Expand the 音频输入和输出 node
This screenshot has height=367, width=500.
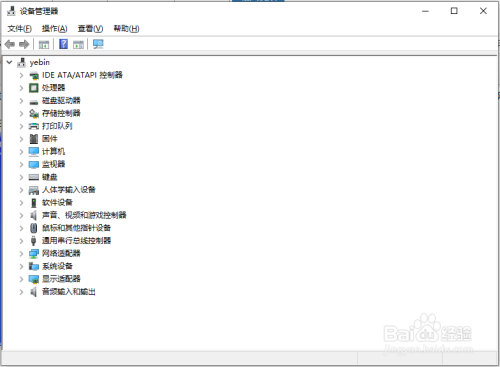[21, 292]
